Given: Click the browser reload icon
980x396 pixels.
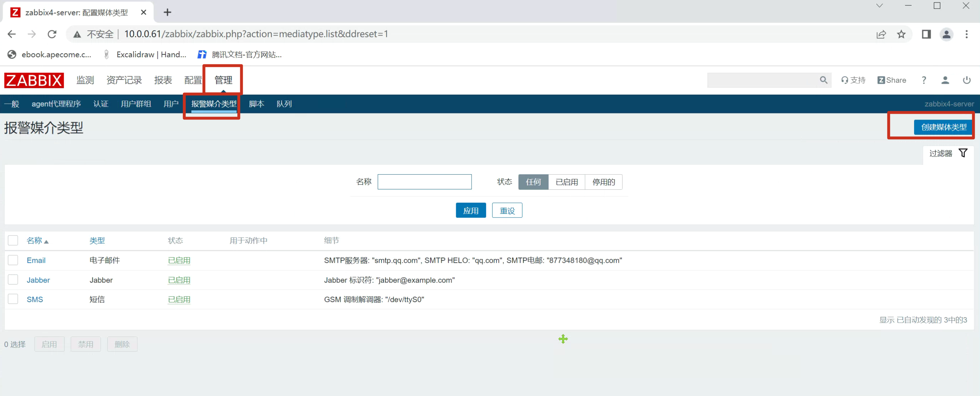Looking at the screenshot, I should coord(52,34).
